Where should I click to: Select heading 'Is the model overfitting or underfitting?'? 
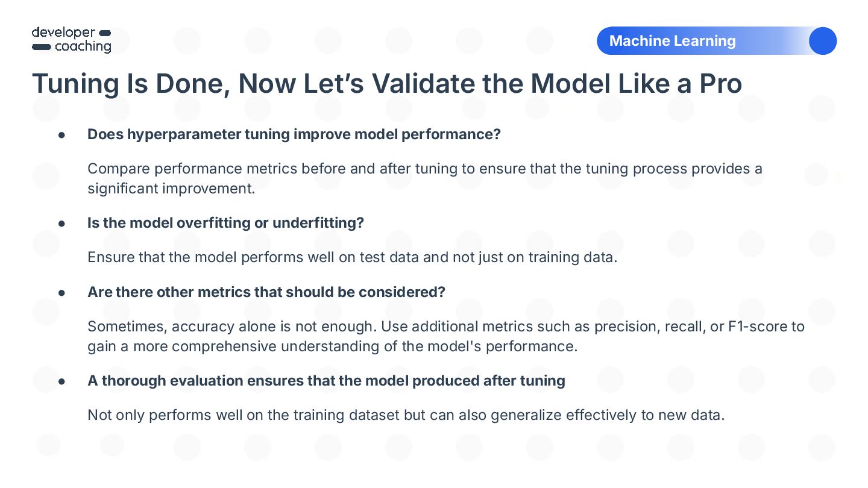(226, 223)
